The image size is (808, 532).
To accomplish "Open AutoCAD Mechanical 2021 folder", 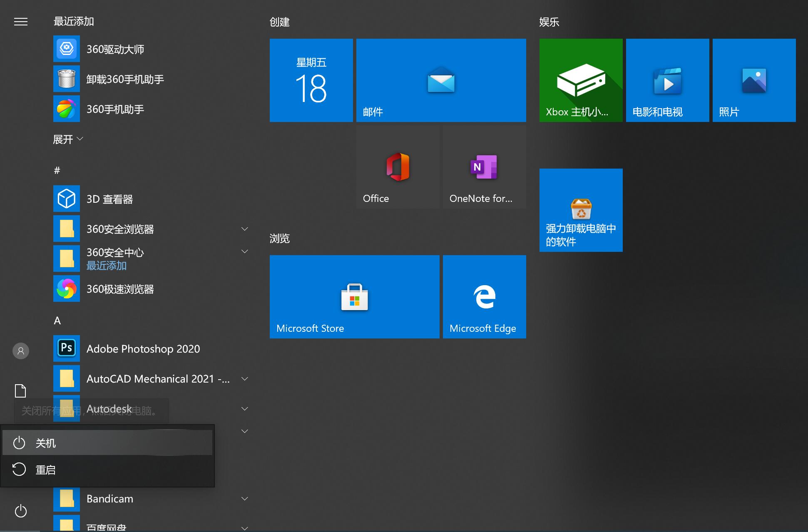I will [x=152, y=379].
